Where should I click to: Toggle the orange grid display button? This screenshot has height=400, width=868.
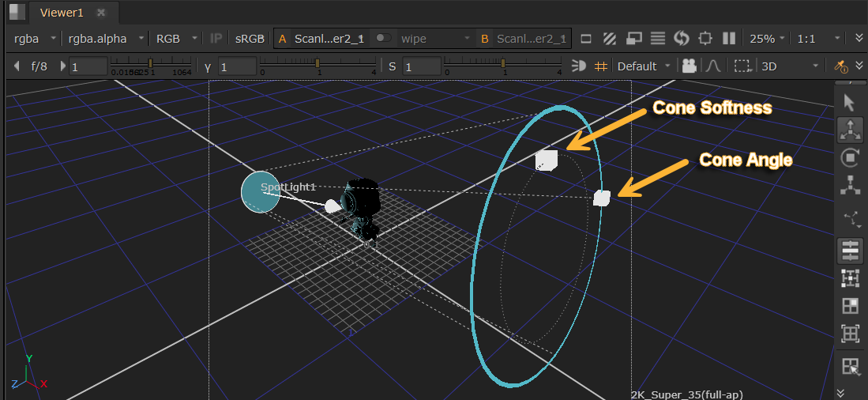pyautogui.click(x=601, y=66)
